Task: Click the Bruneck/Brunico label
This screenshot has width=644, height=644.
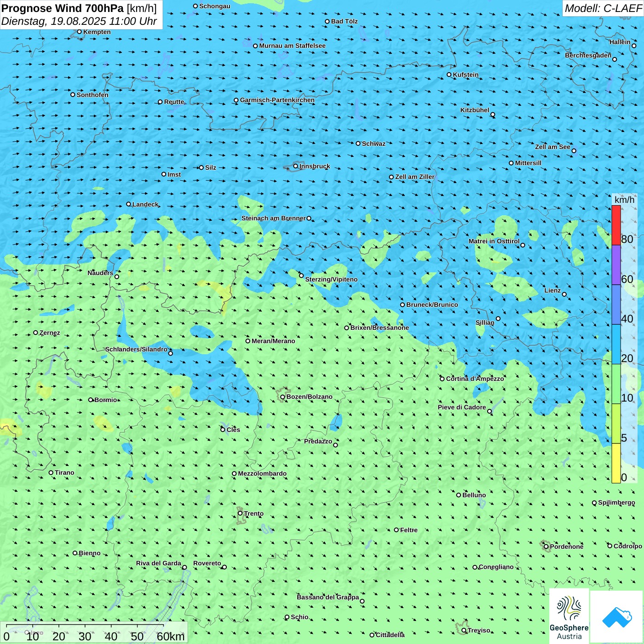Action: point(432,305)
